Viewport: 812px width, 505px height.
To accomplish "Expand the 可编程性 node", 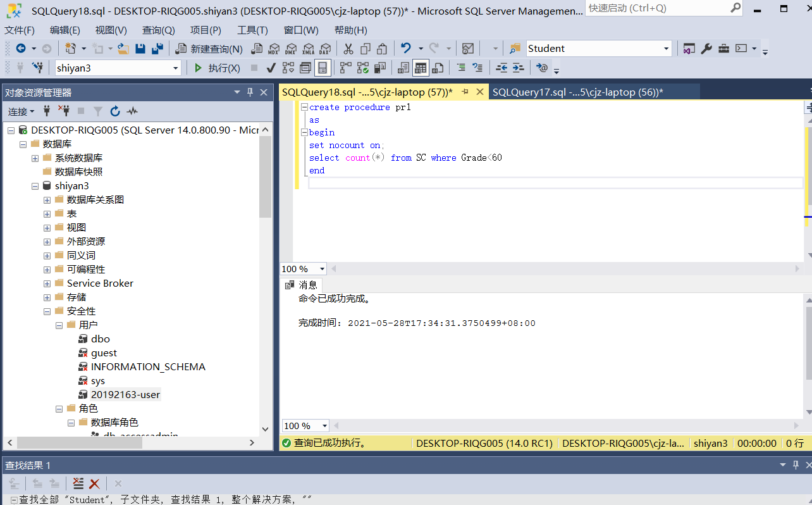I will [47, 270].
